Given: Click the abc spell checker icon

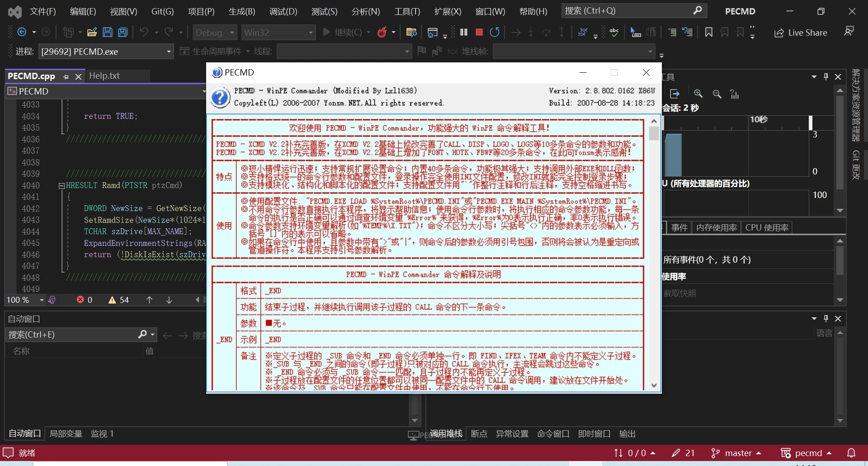Looking at the screenshot, I should coord(614,32).
